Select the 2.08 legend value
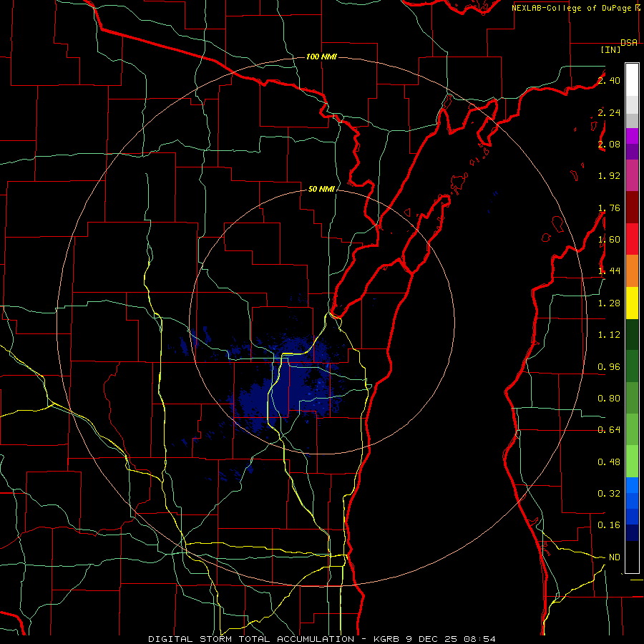 click(x=609, y=144)
